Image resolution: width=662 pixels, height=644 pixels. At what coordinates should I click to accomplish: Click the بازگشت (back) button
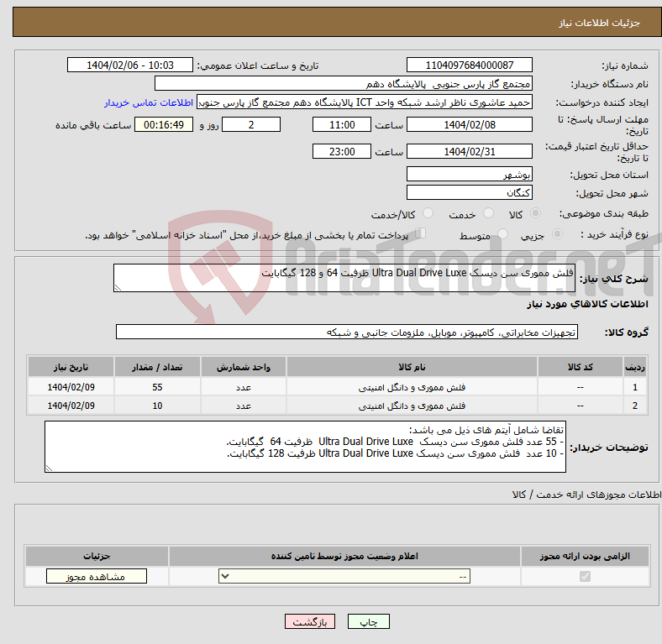coord(310,621)
